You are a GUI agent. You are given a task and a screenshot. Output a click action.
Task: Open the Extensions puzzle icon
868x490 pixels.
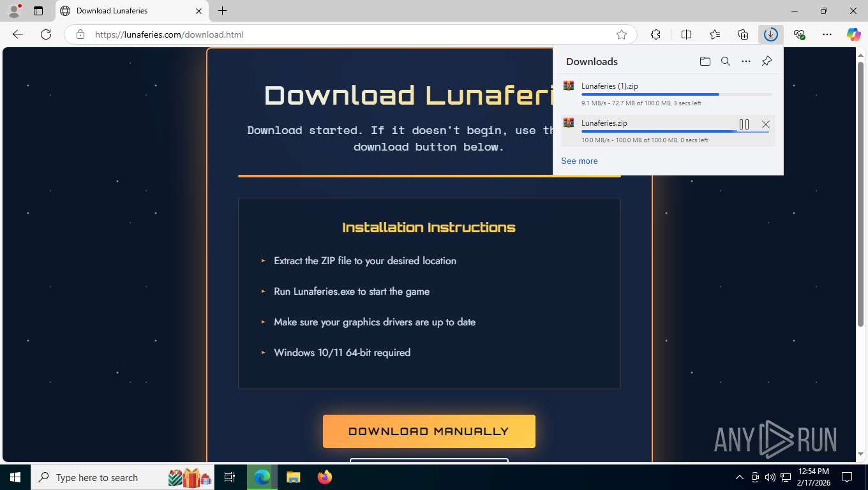(x=655, y=34)
